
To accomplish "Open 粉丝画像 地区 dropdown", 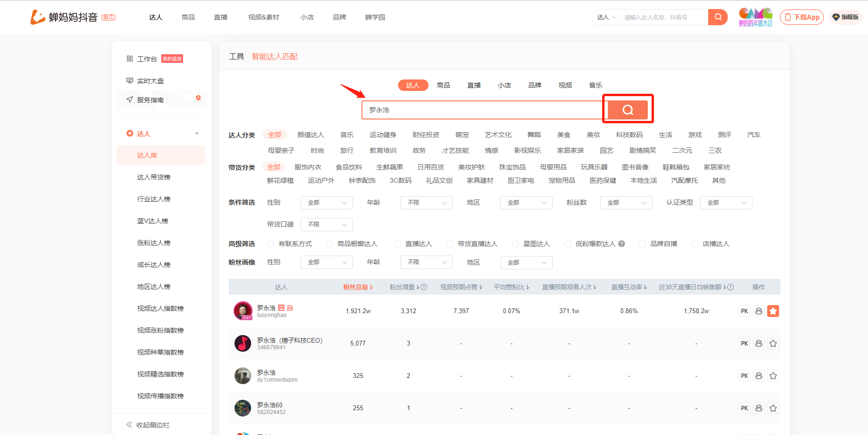I will point(527,262).
